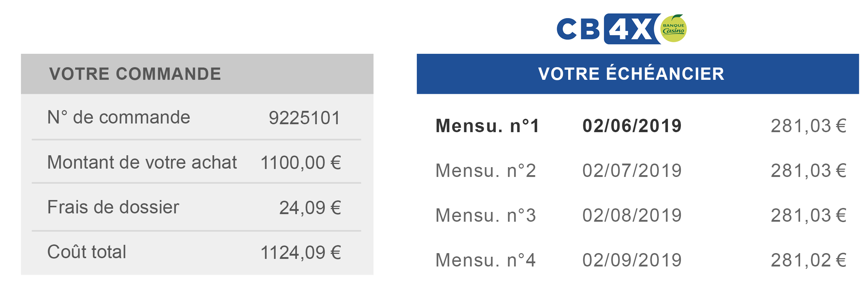Screen dimensions: 868x295
Task: Select the date 02/08/2019
Action: click(x=632, y=215)
